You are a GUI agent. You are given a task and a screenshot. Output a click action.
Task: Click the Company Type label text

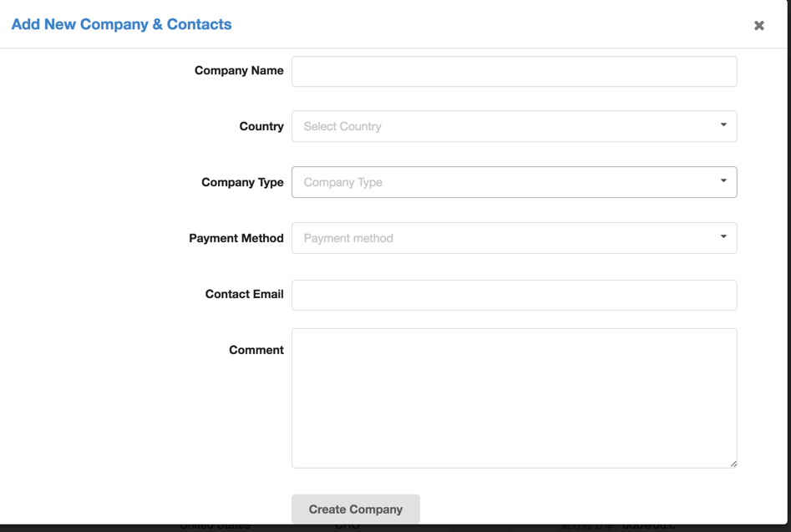[243, 183]
